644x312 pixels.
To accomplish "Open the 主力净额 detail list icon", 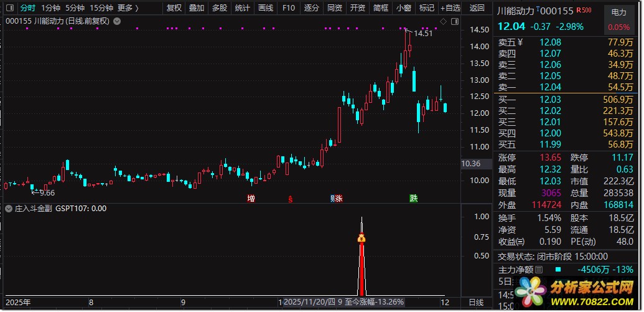I will tap(539, 270).
